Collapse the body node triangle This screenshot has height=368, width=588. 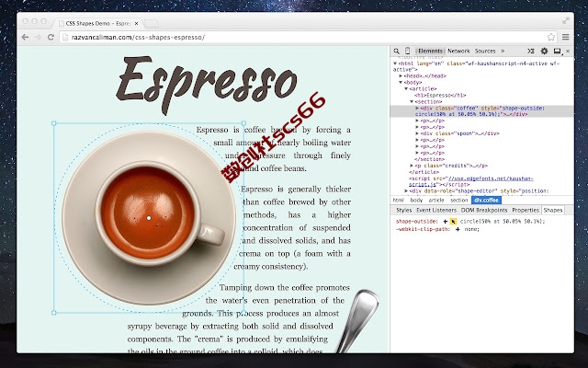click(401, 82)
